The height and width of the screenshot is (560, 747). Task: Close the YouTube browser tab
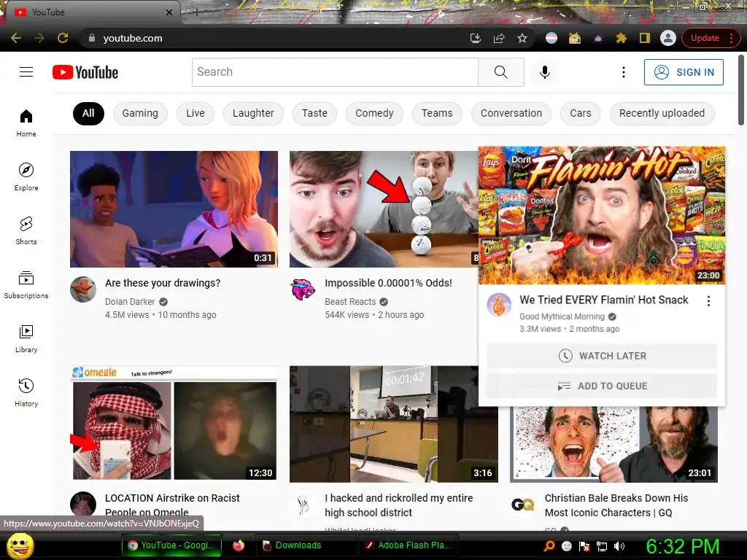[x=169, y=12]
